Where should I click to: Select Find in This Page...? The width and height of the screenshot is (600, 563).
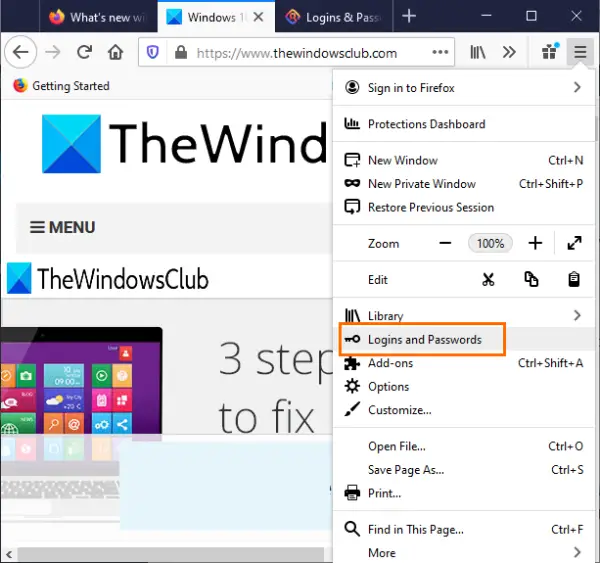[x=463, y=529]
